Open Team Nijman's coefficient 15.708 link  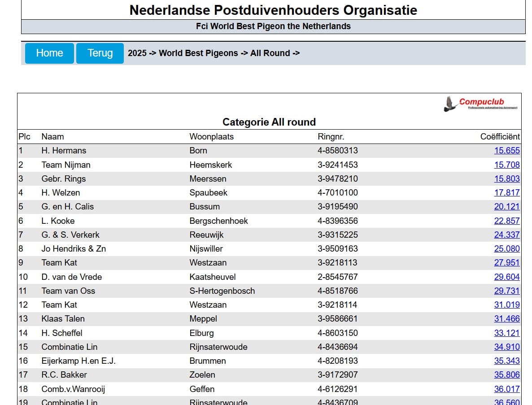click(x=507, y=165)
